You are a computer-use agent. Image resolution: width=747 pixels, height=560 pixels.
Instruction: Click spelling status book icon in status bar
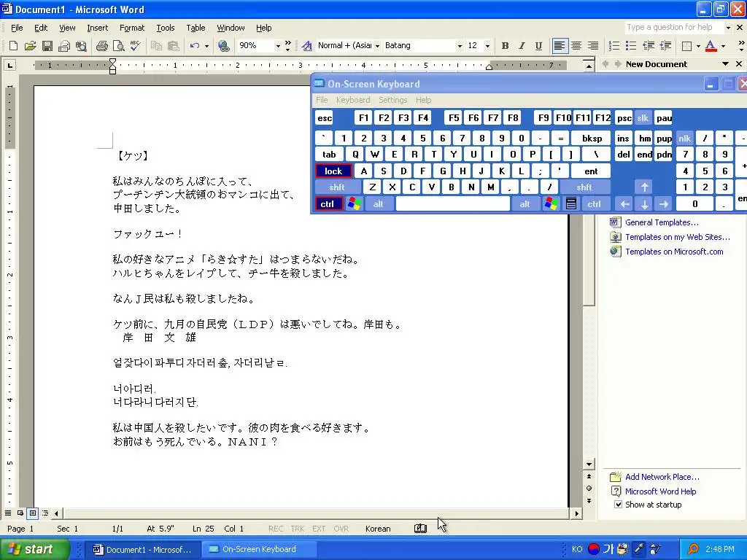pyautogui.click(x=420, y=528)
